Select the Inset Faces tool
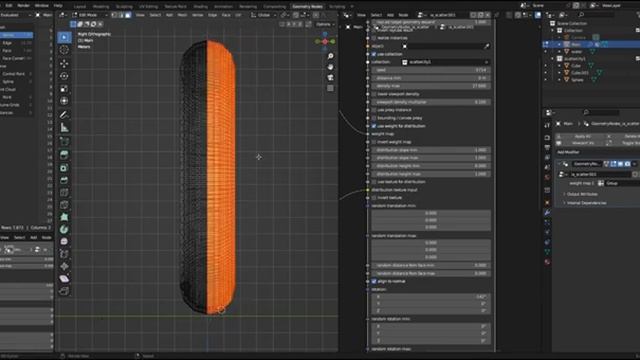The image size is (640, 360). tap(64, 168)
